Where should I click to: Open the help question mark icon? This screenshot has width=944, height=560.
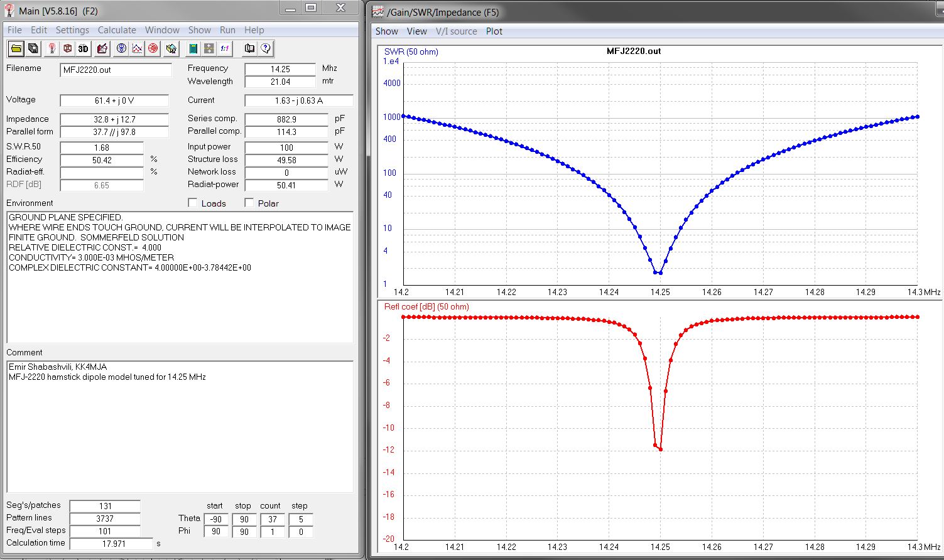(x=264, y=48)
